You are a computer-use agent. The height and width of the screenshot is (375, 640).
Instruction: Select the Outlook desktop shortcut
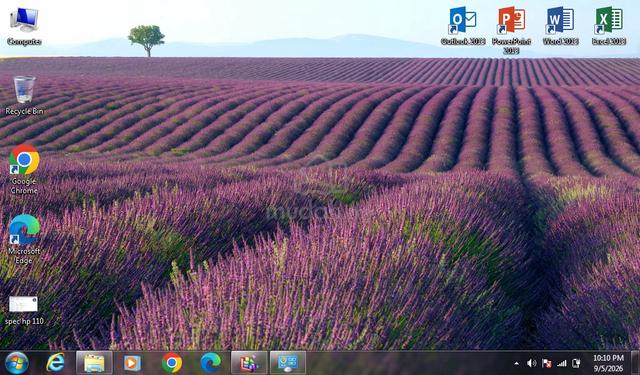pyautogui.click(x=463, y=25)
